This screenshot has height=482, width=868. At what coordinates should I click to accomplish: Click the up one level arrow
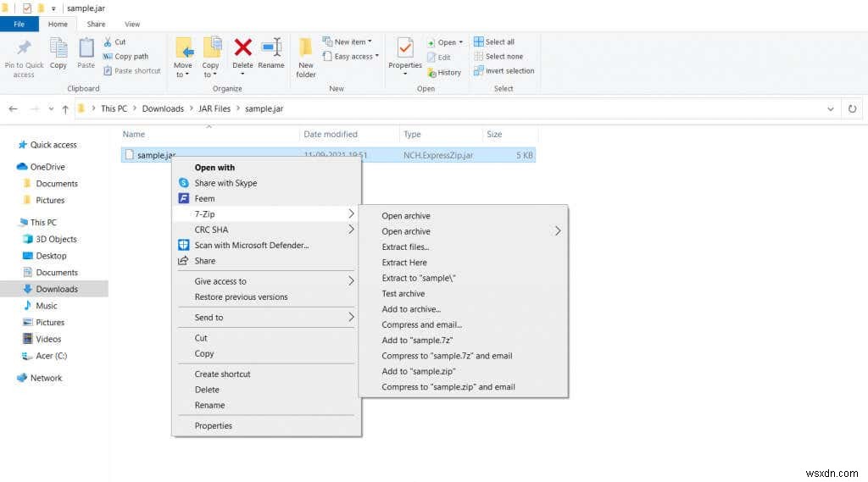point(65,109)
